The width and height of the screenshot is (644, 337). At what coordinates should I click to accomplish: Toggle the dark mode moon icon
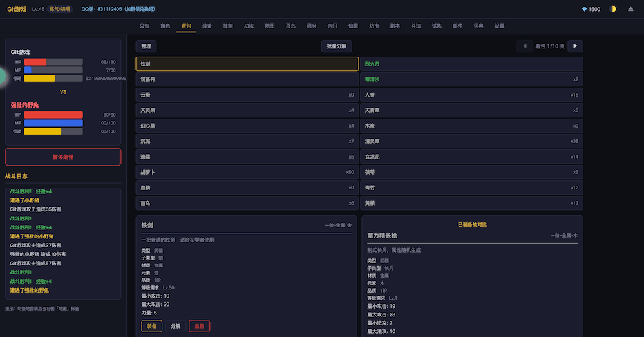tap(612, 9)
